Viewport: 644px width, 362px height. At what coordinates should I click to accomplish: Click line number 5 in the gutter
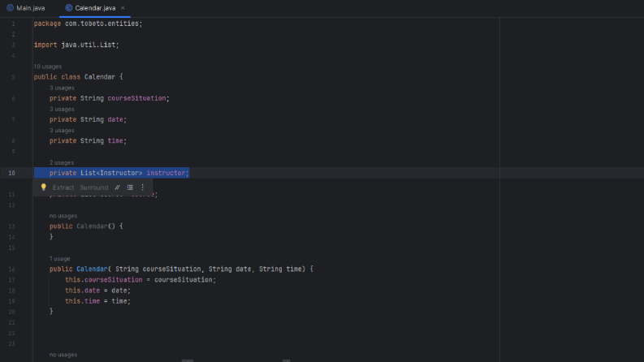click(x=13, y=77)
